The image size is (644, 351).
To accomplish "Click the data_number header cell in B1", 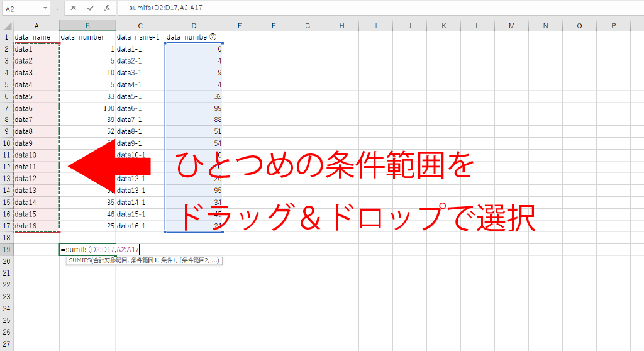I will coord(87,38).
